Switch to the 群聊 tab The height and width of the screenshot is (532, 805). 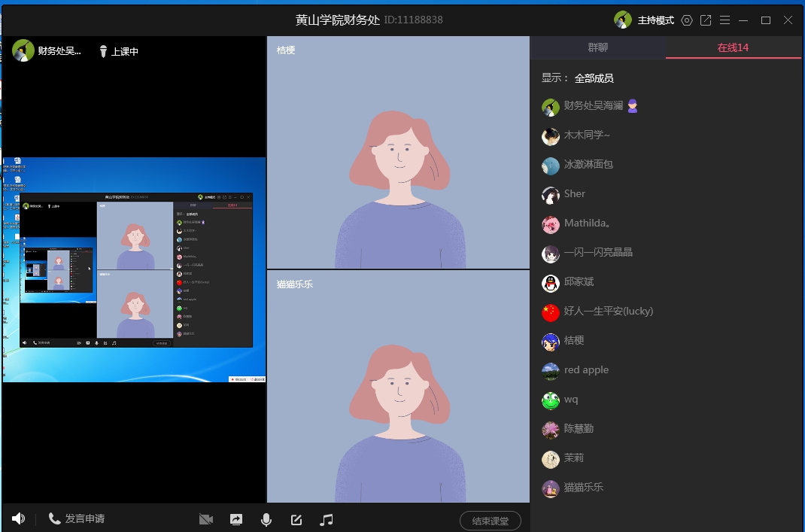[597, 47]
